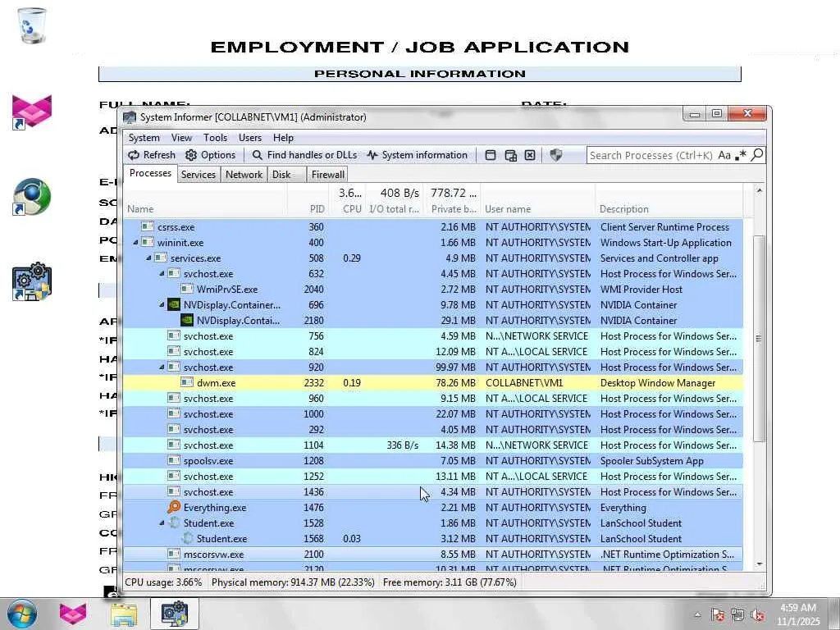Select the dwm.exe process row
Viewport: 840px width, 630px height.
433,383
